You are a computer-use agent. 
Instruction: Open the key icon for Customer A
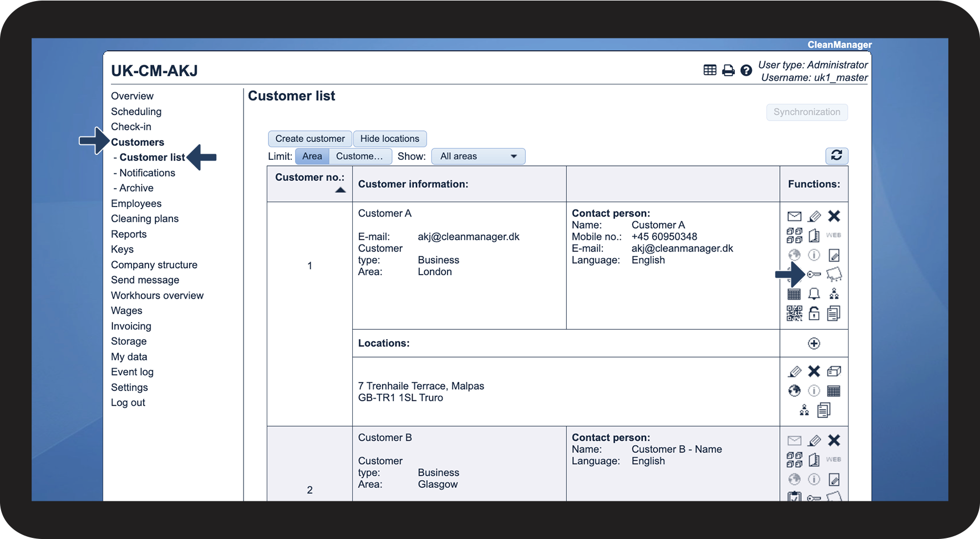pyautogui.click(x=814, y=274)
